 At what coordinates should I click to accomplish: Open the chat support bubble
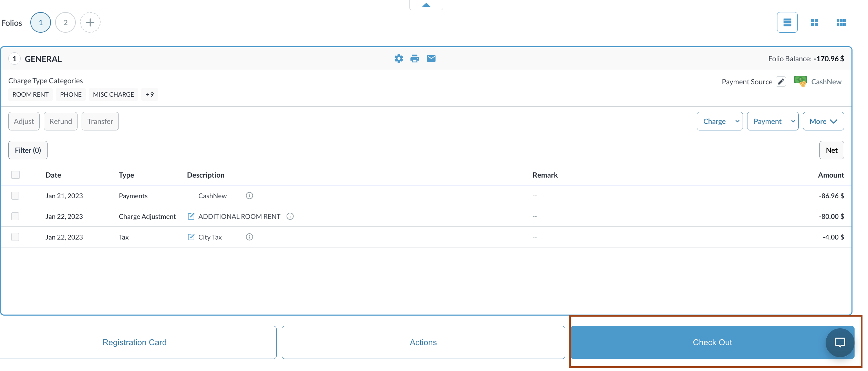point(840,342)
